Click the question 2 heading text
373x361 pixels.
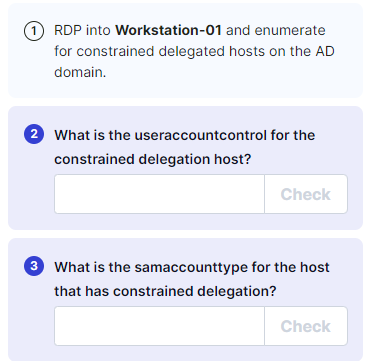185,147
